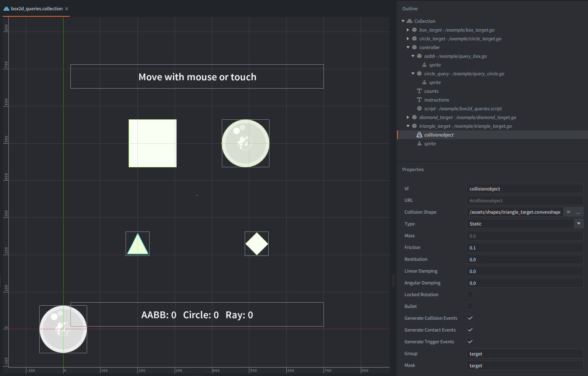Select the box2d_queries.collection tab
Image resolution: width=588 pixels, height=376 pixels.
point(36,9)
